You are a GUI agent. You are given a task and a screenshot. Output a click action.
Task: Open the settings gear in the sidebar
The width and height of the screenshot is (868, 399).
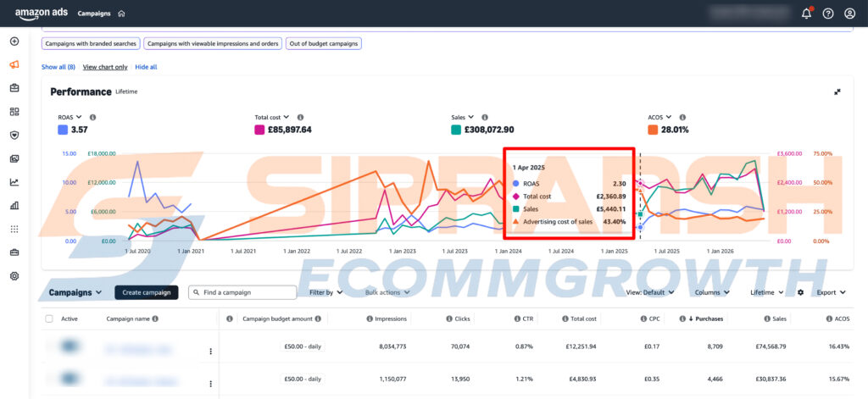14,276
